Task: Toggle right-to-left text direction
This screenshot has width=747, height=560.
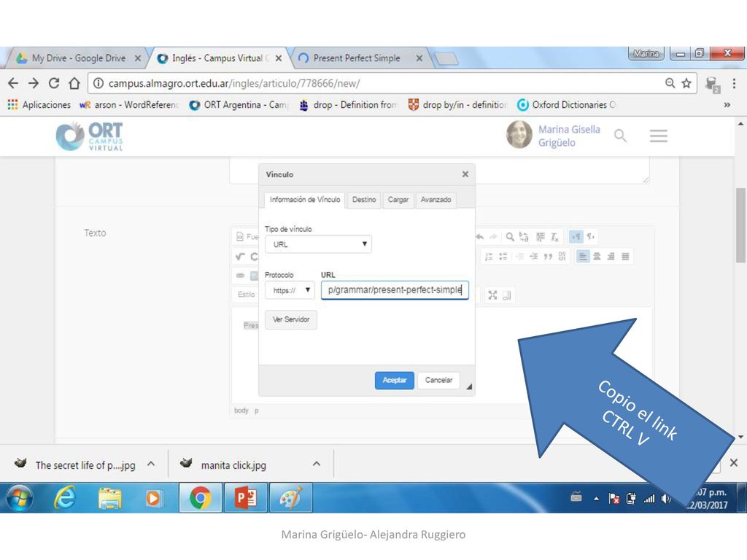Action: (x=591, y=237)
